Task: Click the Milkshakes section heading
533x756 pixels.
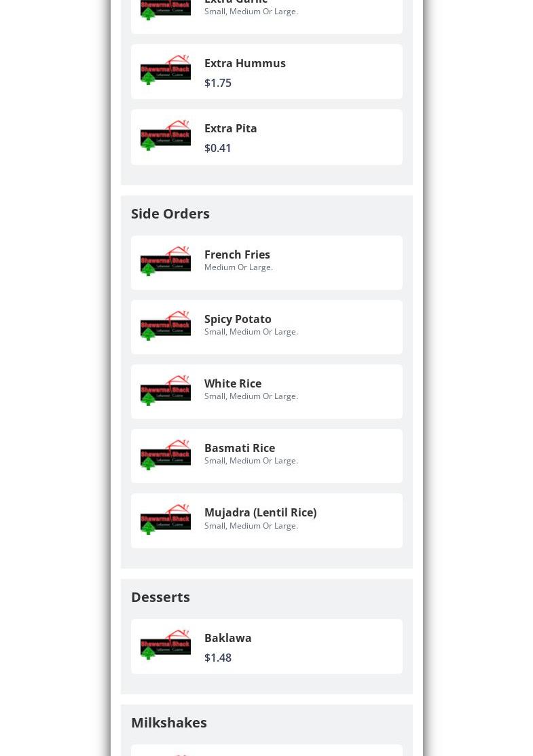Action: pos(168,722)
